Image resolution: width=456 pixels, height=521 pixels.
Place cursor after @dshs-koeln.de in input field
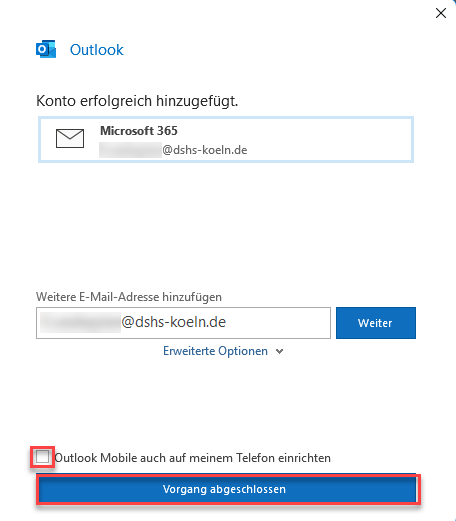(x=227, y=322)
